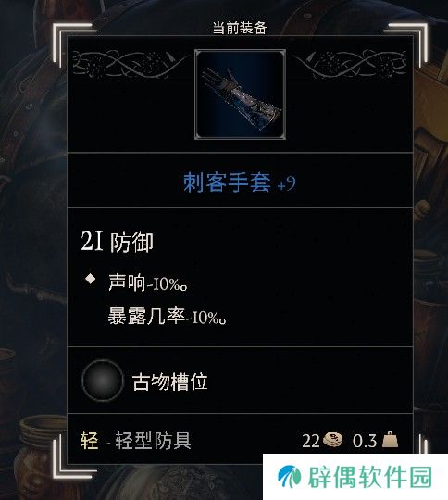Click the 声响-10% attribute line
The image size is (448, 500).
(x=147, y=282)
